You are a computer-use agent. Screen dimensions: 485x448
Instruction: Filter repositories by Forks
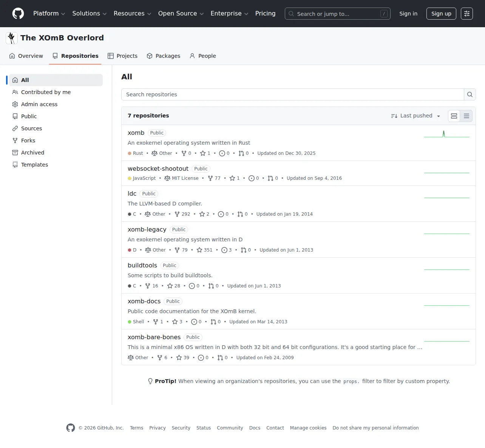click(x=56, y=141)
